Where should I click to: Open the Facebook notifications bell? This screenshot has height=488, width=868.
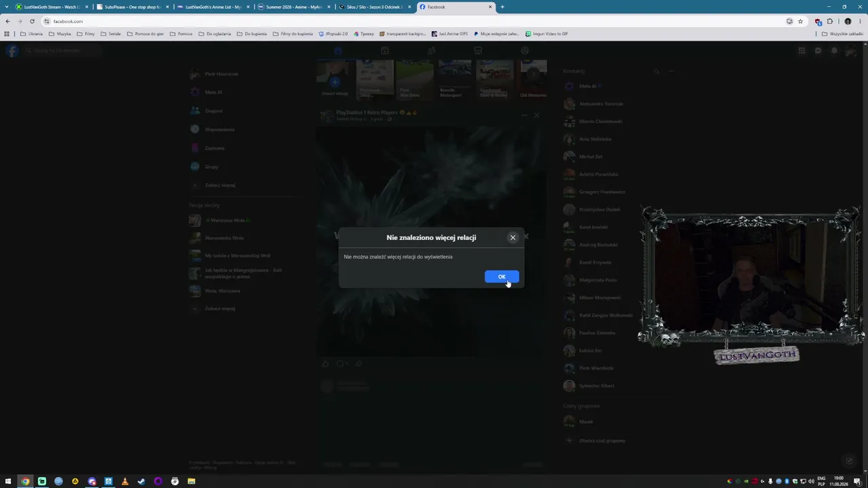[834, 51]
